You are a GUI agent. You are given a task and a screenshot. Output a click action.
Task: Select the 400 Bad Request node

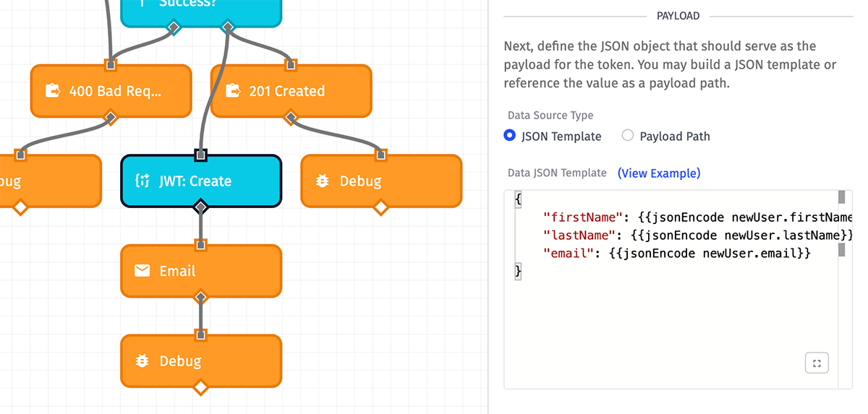111,91
